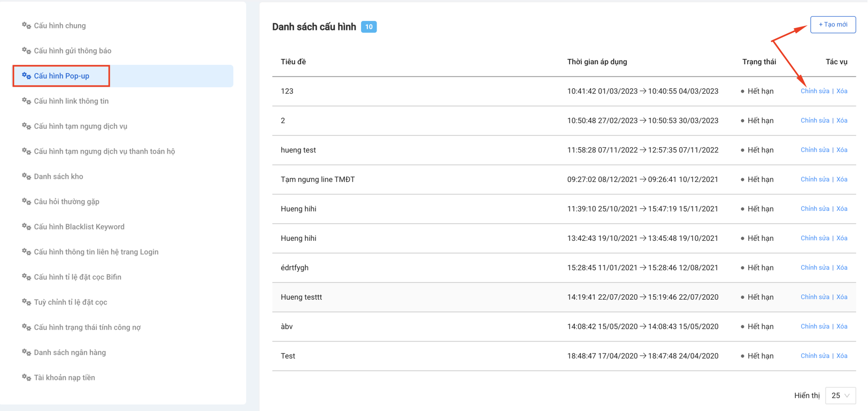Open Cấu hình gửi thông báo menu
868x411 pixels.
click(72, 51)
